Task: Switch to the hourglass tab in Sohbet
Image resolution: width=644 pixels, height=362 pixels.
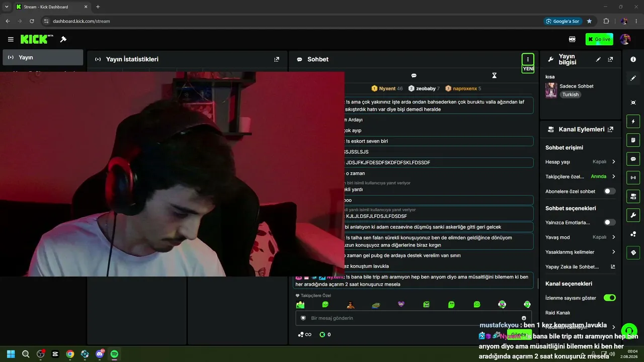Action: pos(494,75)
